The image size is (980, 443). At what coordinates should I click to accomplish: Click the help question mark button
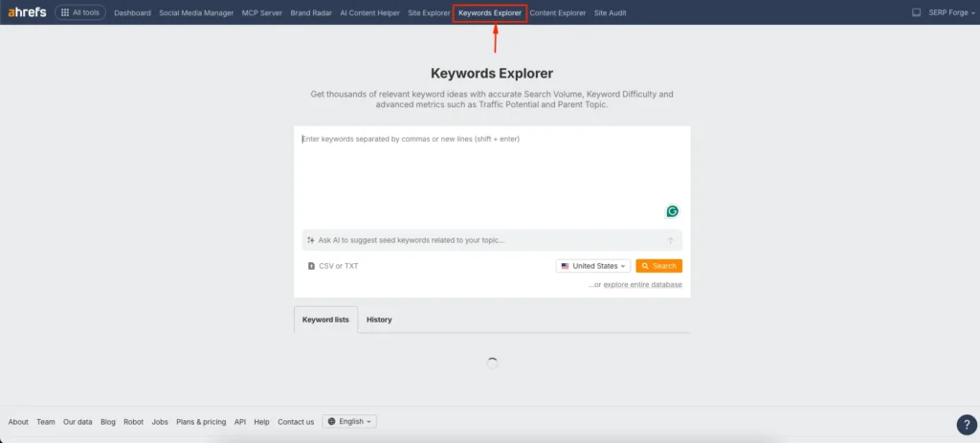tap(967, 425)
